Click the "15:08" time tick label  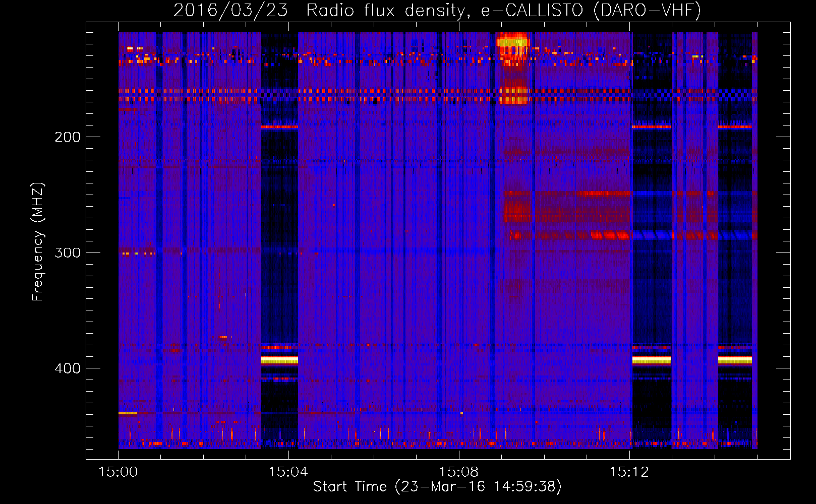[x=458, y=472]
